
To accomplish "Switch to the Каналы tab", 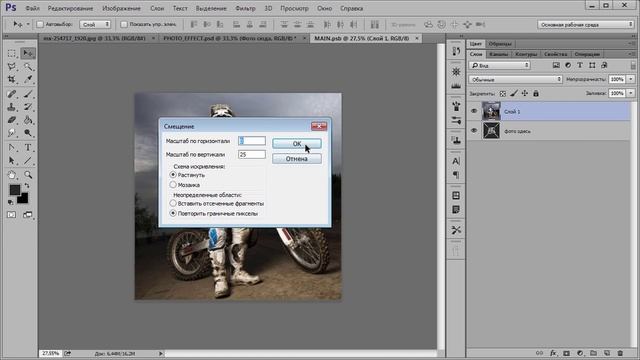I will point(498,54).
